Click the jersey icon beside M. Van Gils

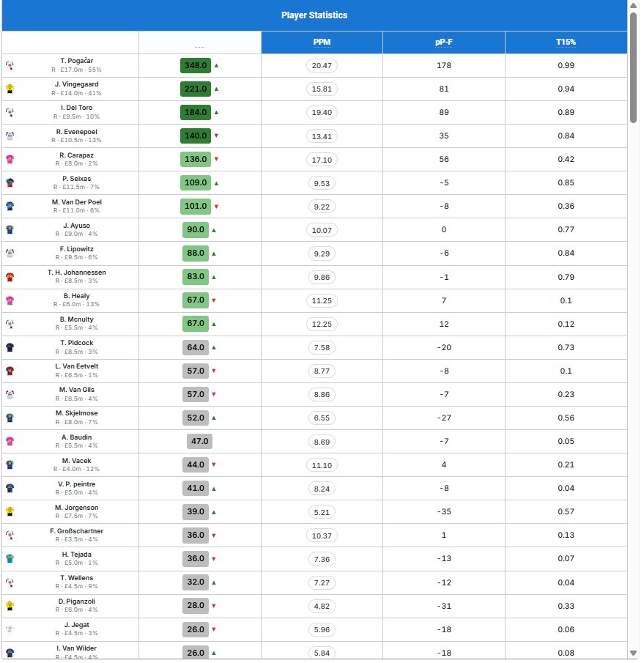click(x=10, y=394)
